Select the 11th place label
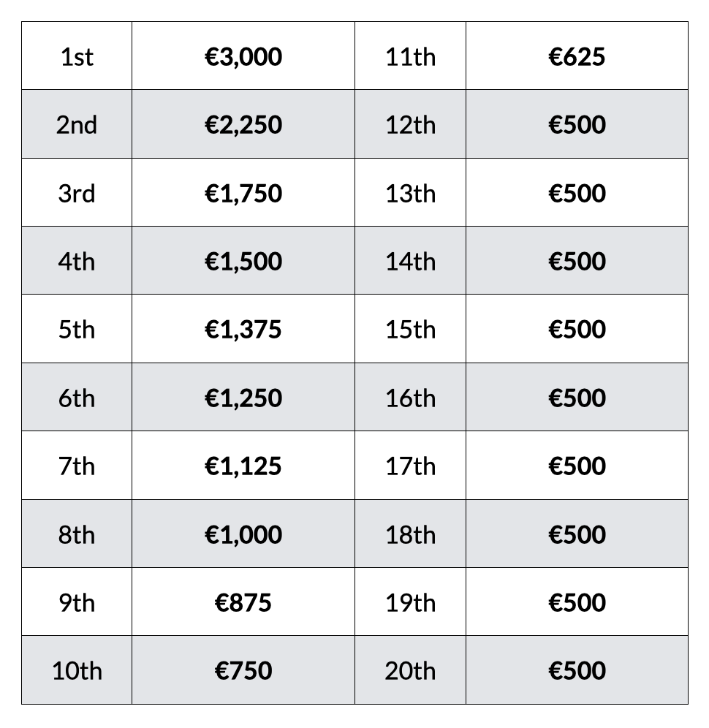The image size is (709, 728). pos(410,56)
